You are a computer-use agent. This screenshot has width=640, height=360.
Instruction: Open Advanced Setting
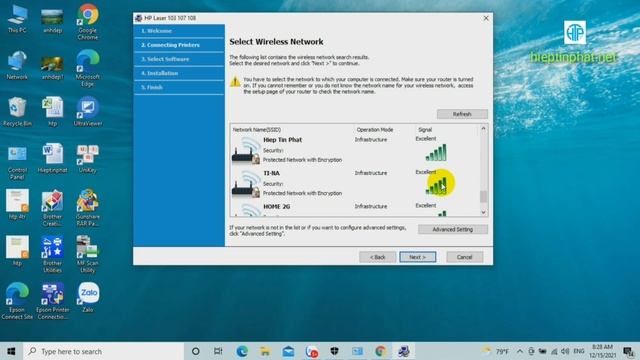453,229
